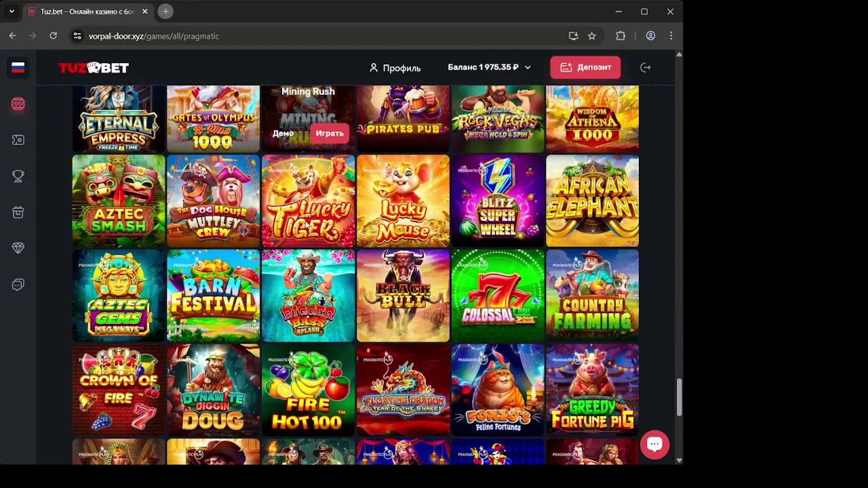Open the Country Farming game
The height and width of the screenshot is (488, 868).
(593, 296)
